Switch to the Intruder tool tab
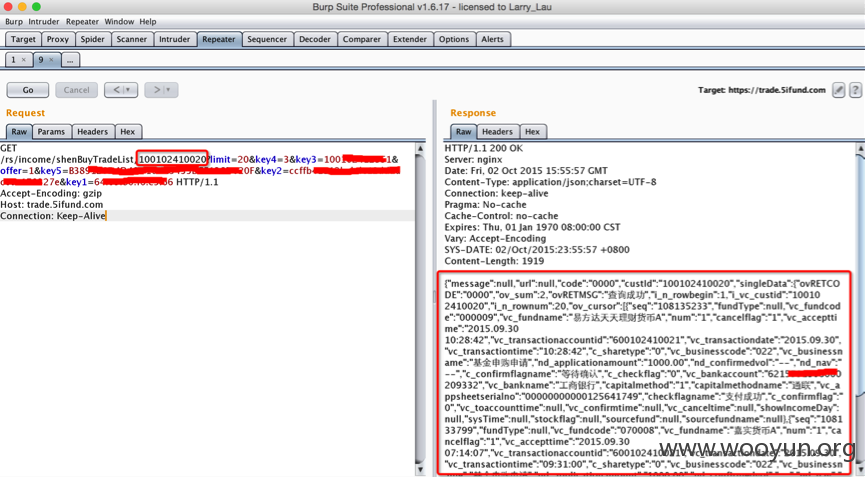This screenshot has height=477, width=865. pyautogui.click(x=175, y=39)
